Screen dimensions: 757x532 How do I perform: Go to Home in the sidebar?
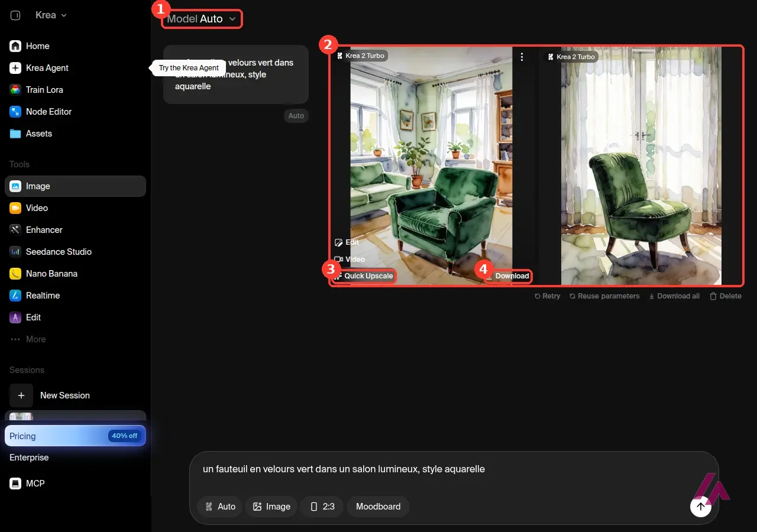pos(75,46)
